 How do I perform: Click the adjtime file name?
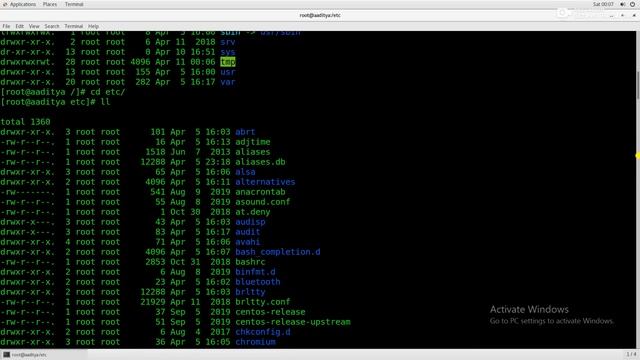[x=253, y=142]
